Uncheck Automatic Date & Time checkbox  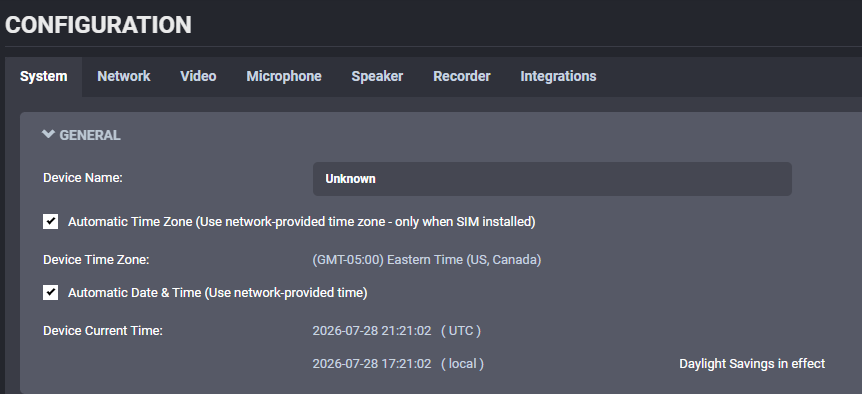coord(51,292)
